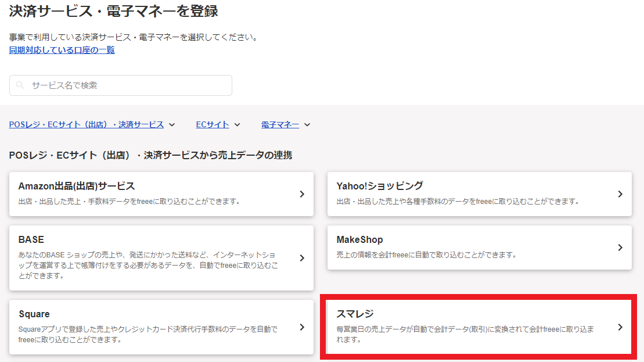Jump to the 電子マネー section link
Image resolution: width=644 pixels, height=362 pixels.
(280, 124)
